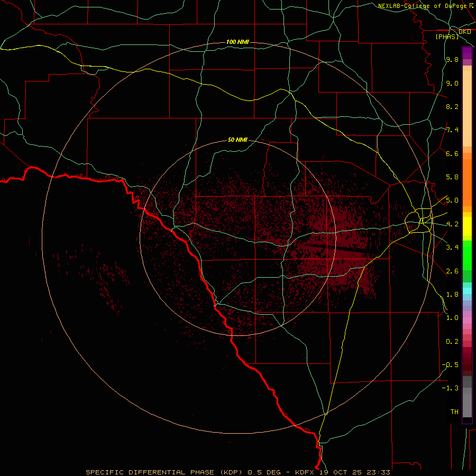
Task: Click the 9.8 value on the color scale
Action: (452, 59)
